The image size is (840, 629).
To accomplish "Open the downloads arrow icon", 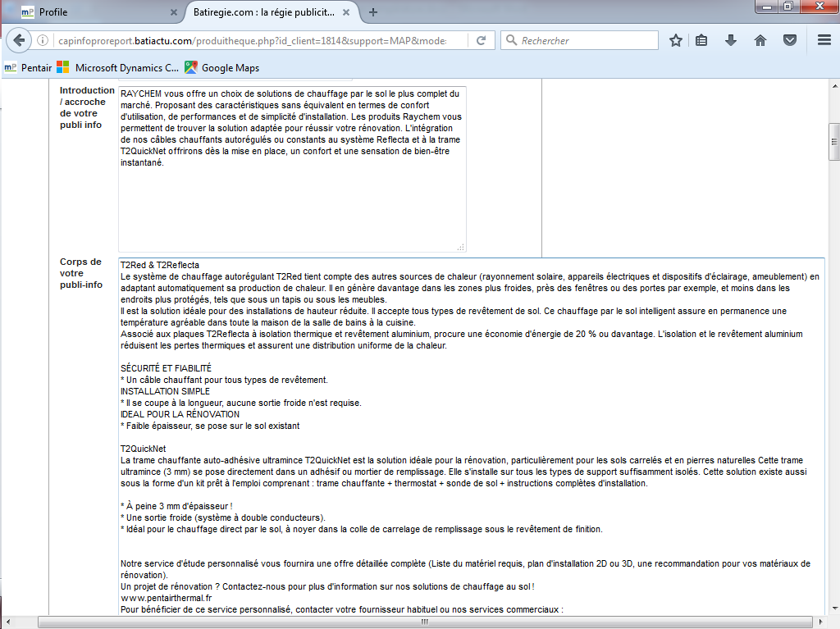I will pos(731,40).
